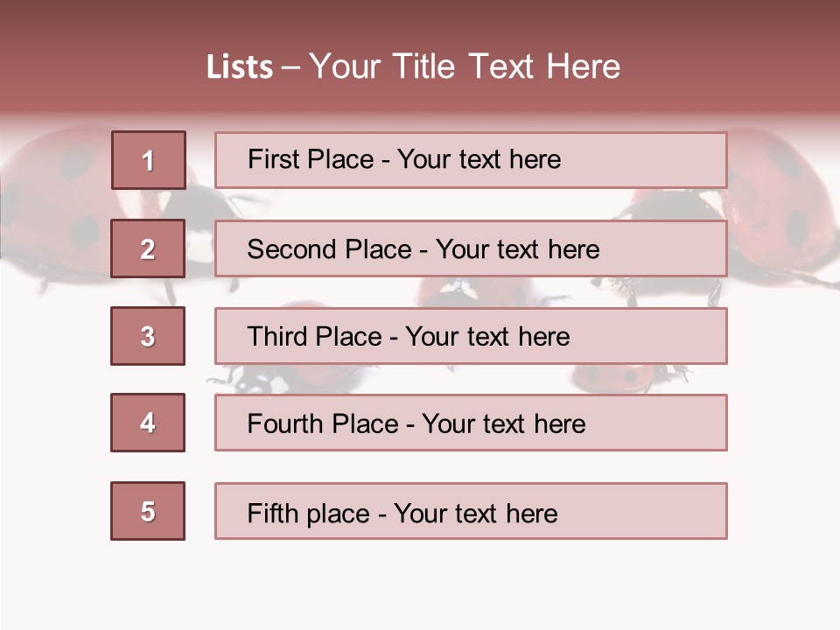Click the number 3 box
Screen dimensions: 840x630
click(148, 336)
